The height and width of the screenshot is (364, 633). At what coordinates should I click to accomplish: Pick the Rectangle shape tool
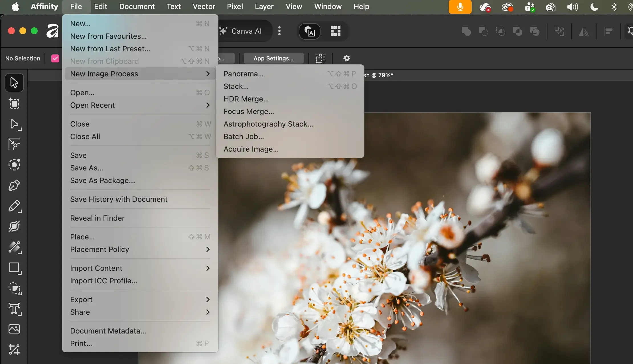14,268
